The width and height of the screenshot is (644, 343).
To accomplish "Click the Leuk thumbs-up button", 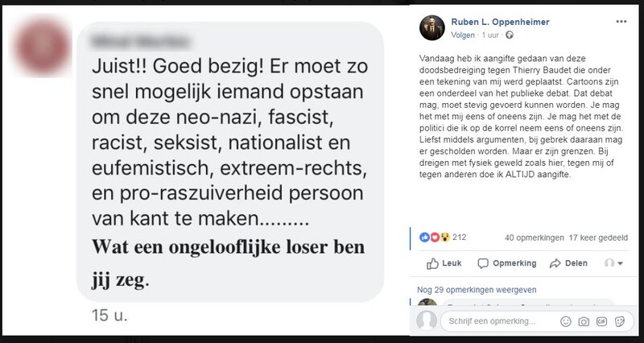I will [444, 262].
